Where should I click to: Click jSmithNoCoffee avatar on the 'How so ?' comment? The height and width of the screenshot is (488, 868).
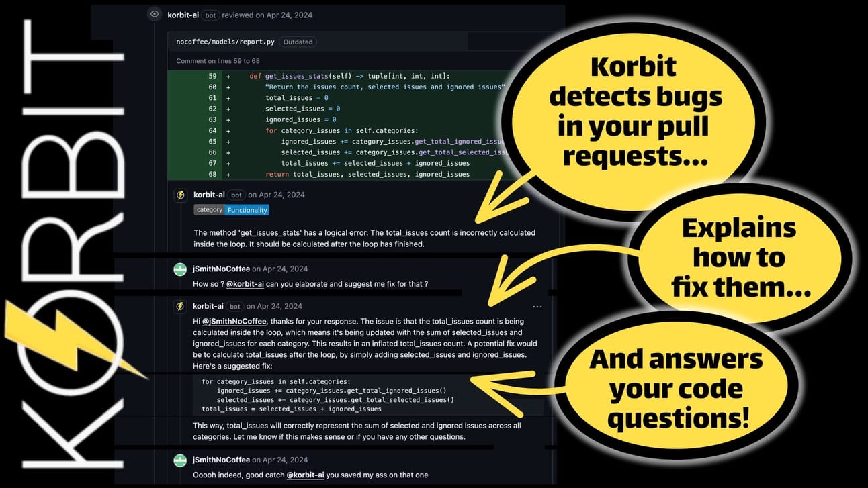pos(180,269)
